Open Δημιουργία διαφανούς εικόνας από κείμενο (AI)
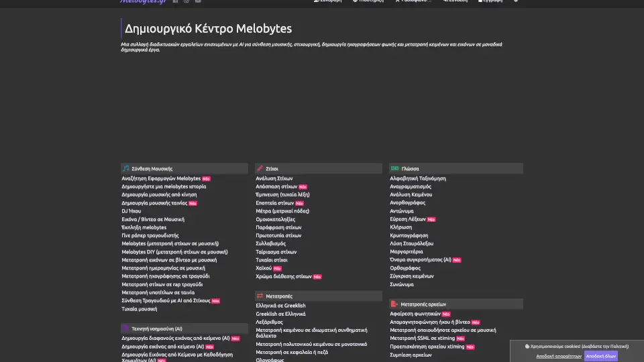The width and height of the screenshot is (644, 362). [176, 339]
